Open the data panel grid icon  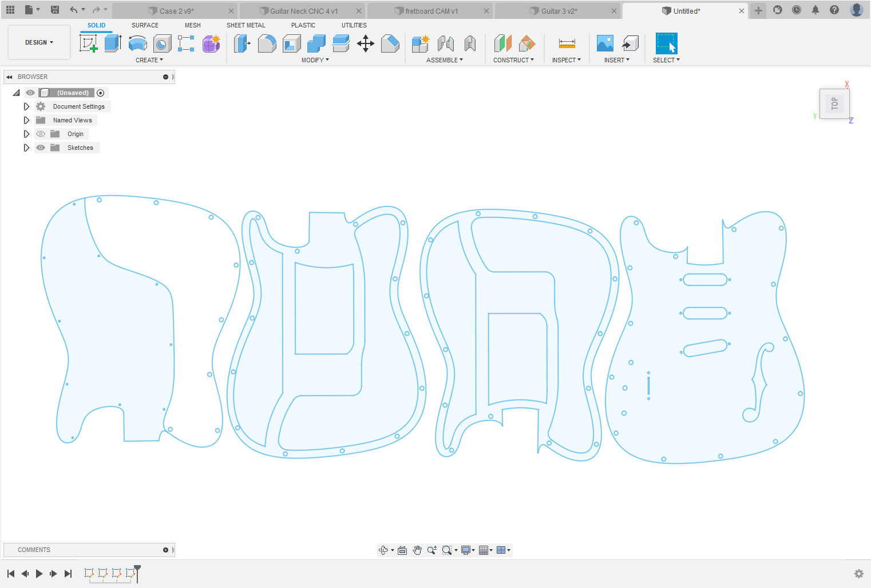tap(10, 10)
